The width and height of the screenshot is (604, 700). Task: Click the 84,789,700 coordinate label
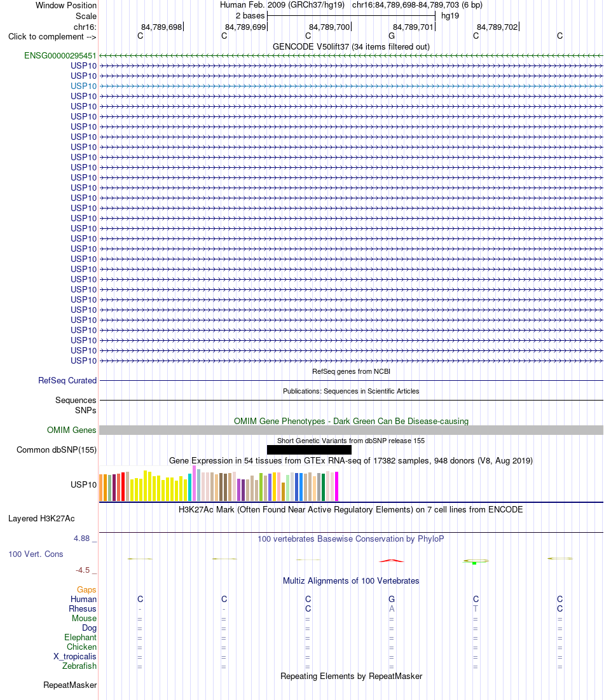(329, 27)
